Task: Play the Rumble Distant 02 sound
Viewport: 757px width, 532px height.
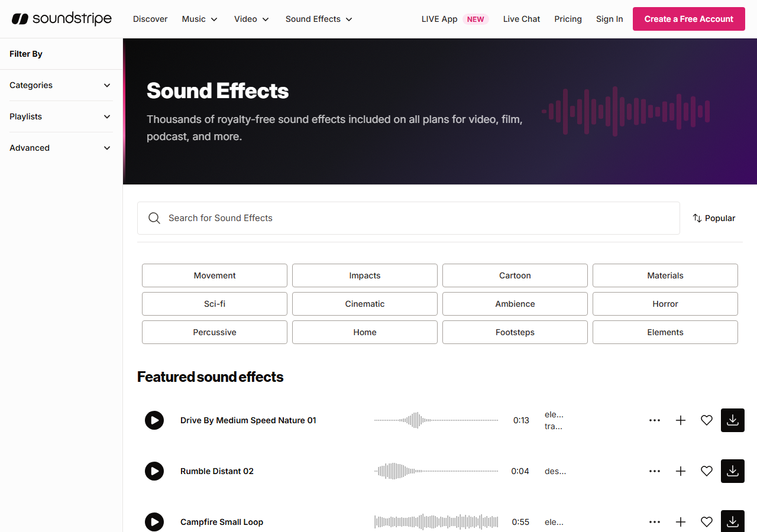Action: tap(154, 471)
